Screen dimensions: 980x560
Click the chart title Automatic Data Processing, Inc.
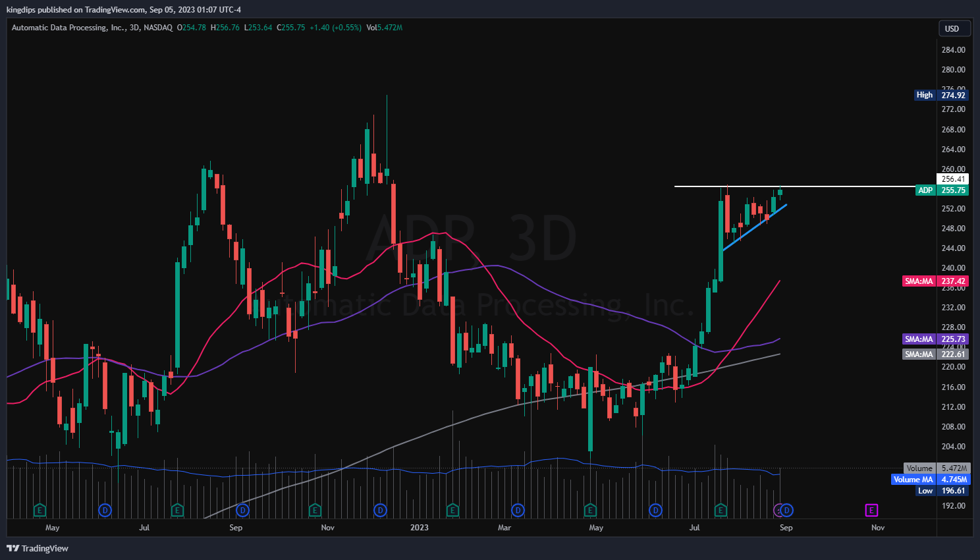(x=68, y=28)
